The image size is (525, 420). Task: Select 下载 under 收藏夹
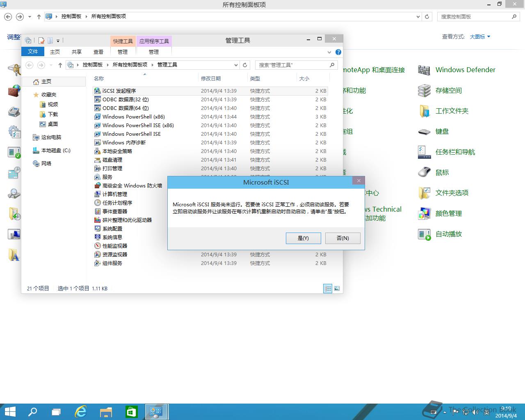point(49,114)
